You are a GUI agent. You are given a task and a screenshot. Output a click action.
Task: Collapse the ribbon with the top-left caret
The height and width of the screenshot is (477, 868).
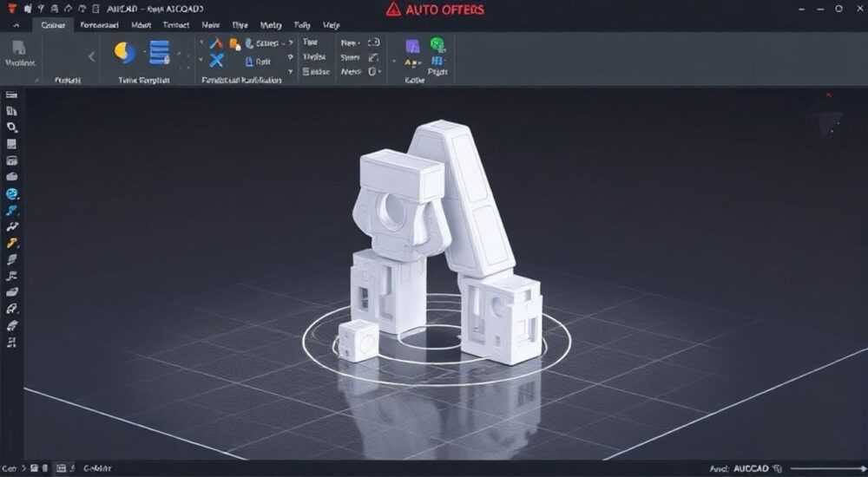pyautogui.click(x=16, y=25)
